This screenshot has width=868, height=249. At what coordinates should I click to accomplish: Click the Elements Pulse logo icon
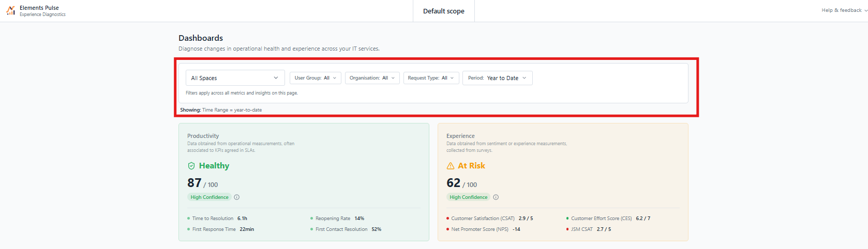pos(10,11)
